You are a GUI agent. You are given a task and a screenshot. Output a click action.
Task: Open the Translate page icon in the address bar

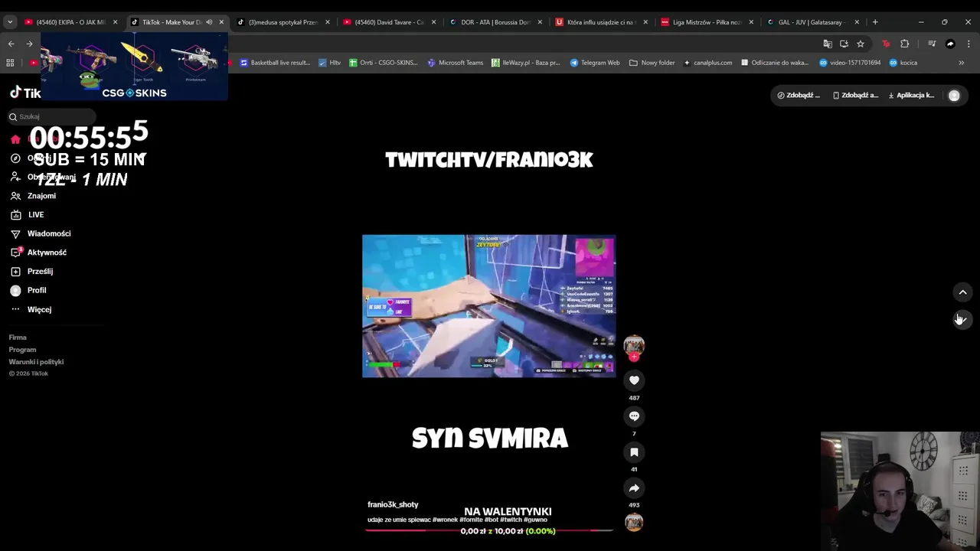point(827,44)
